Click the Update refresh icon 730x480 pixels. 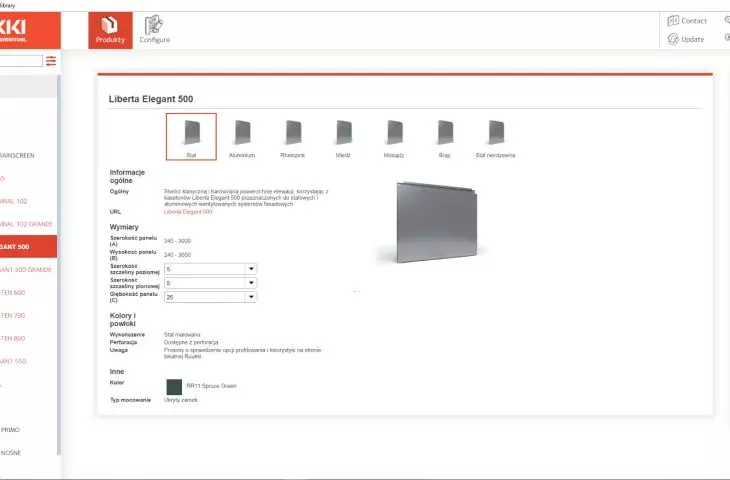click(x=673, y=39)
